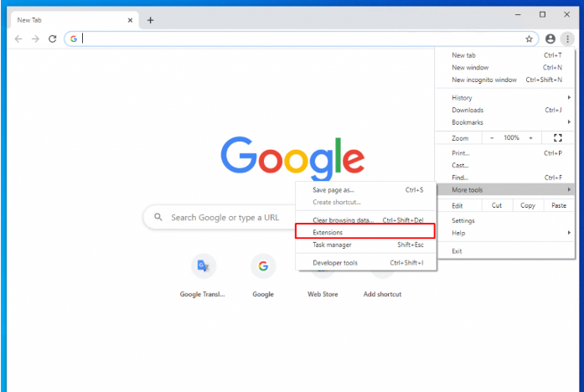Close the New Tab tab
Screen dimensions: 584x392
(x=130, y=20)
